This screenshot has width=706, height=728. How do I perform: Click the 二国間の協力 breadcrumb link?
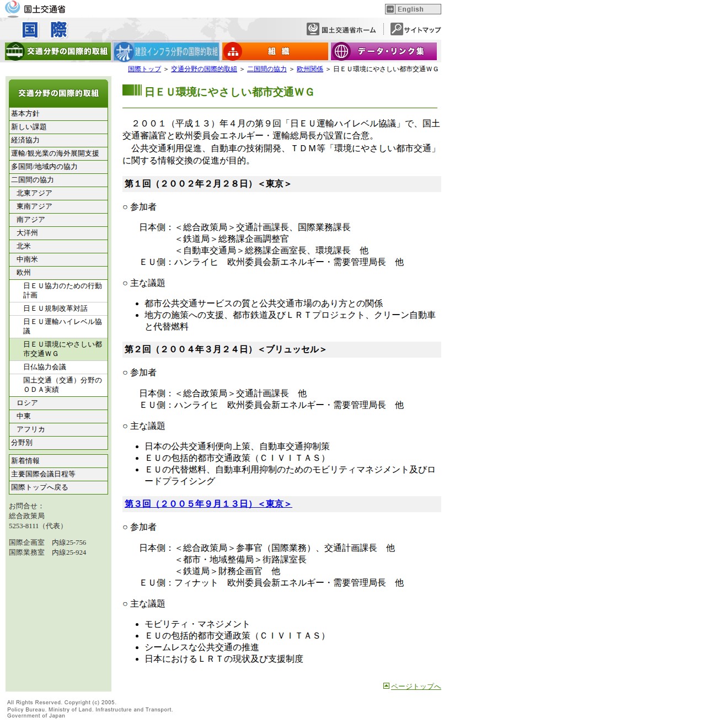[x=267, y=69]
